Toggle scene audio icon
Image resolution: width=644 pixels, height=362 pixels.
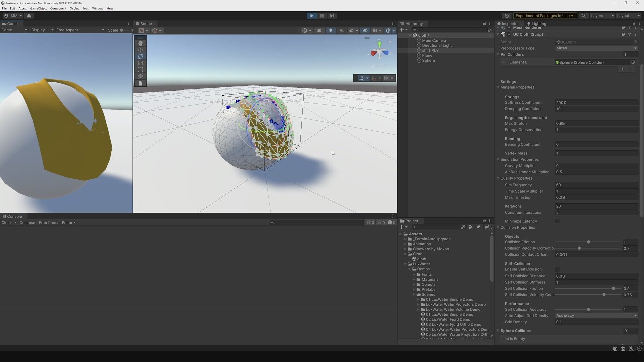pyautogui.click(x=342, y=30)
